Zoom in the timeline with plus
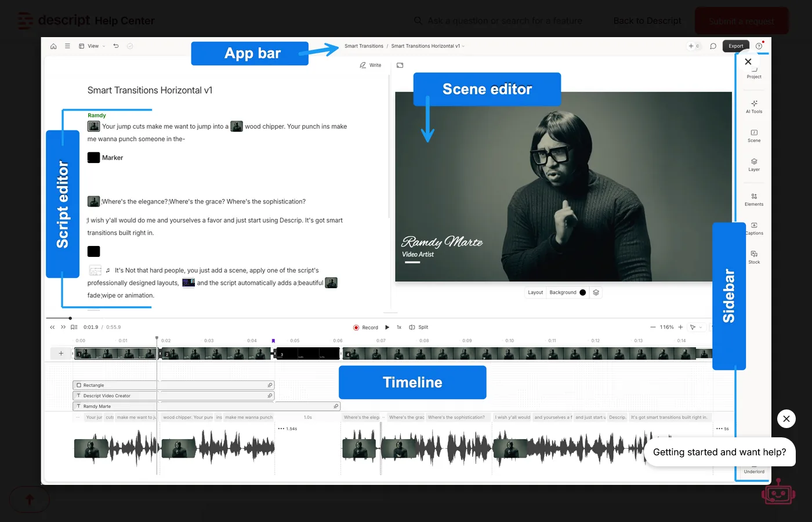This screenshot has width=812, height=522. [681, 327]
